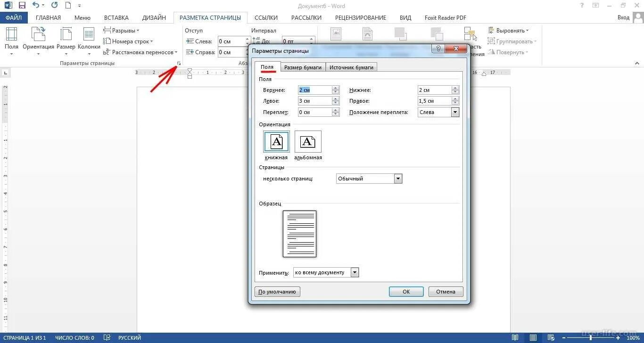Click the Redo/Repeat icon
This screenshot has height=343, width=644.
pos(54,6)
